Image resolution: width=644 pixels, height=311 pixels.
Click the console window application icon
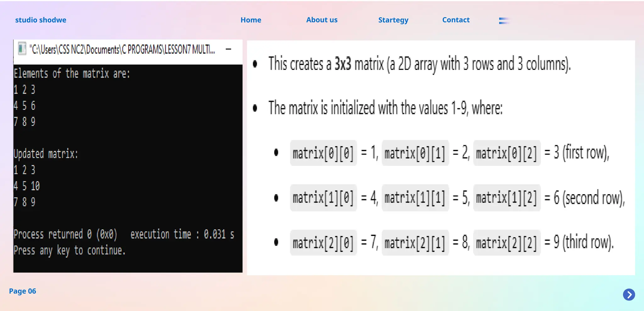tap(22, 49)
